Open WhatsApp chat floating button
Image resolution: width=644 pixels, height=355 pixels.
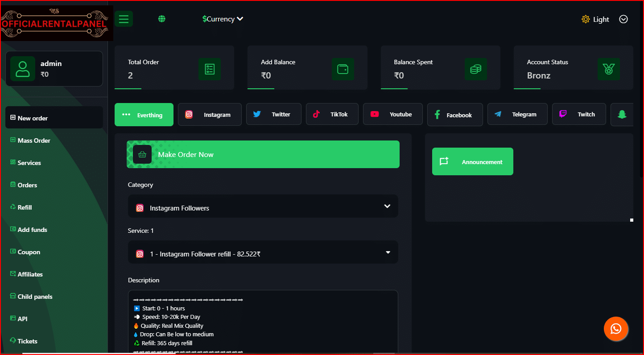click(x=616, y=329)
